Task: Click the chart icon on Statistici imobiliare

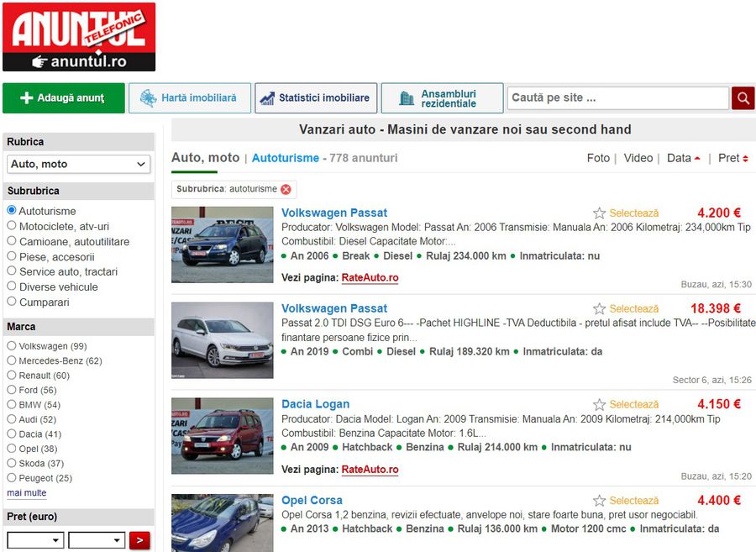Action: pyautogui.click(x=268, y=97)
